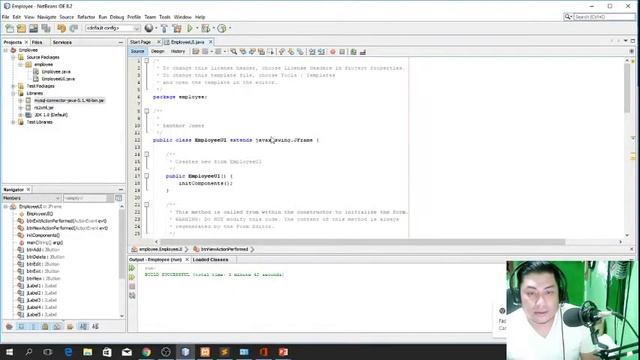Expand the JDK 1.8 (Default) node
640x360 pixels.
(x=20, y=115)
